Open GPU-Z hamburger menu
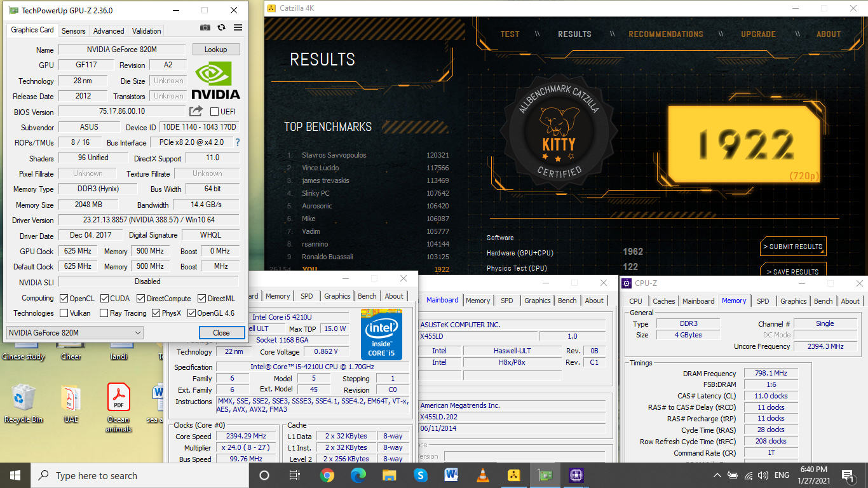 point(238,27)
